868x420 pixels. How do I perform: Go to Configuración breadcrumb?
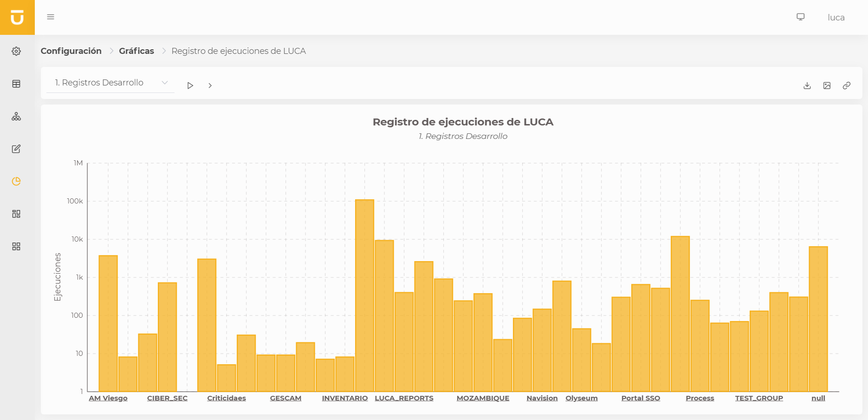point(71,51)
